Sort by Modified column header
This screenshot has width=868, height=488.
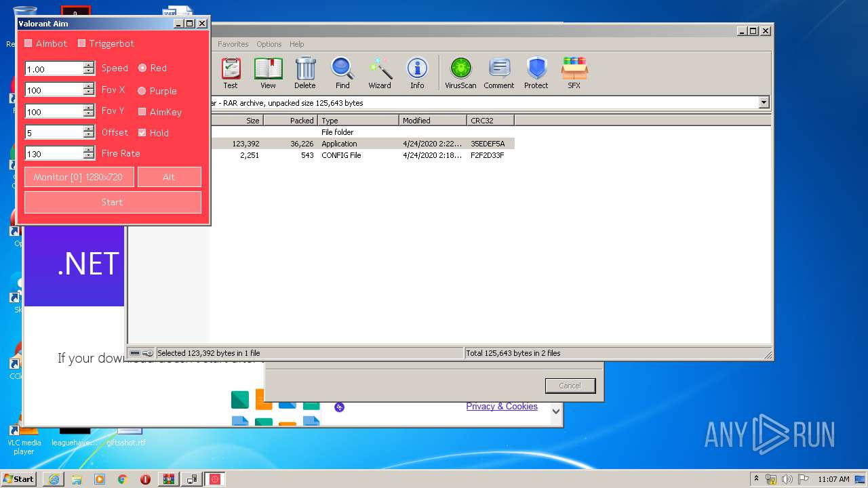point(433,121)
